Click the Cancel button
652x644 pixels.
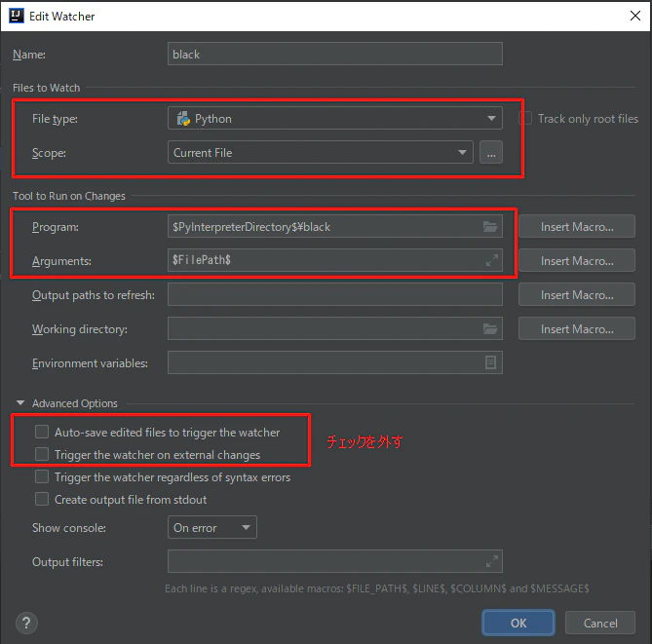600,623
